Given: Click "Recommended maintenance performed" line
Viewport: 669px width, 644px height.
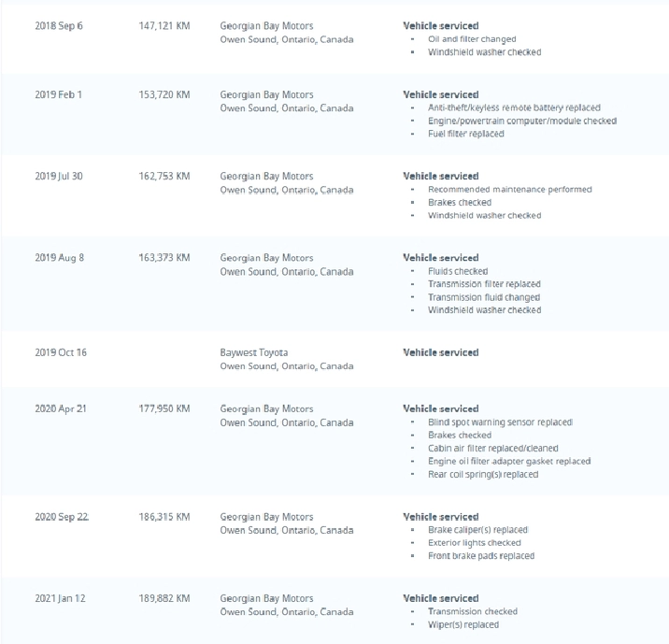Looking at the screenshot, I should (x=509, y=190).
